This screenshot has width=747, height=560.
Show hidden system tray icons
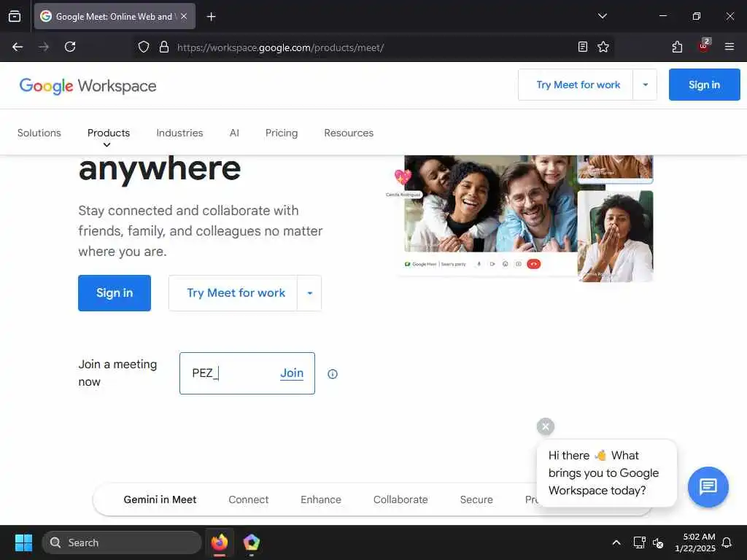pyautogui.click(x=616, y=542)
